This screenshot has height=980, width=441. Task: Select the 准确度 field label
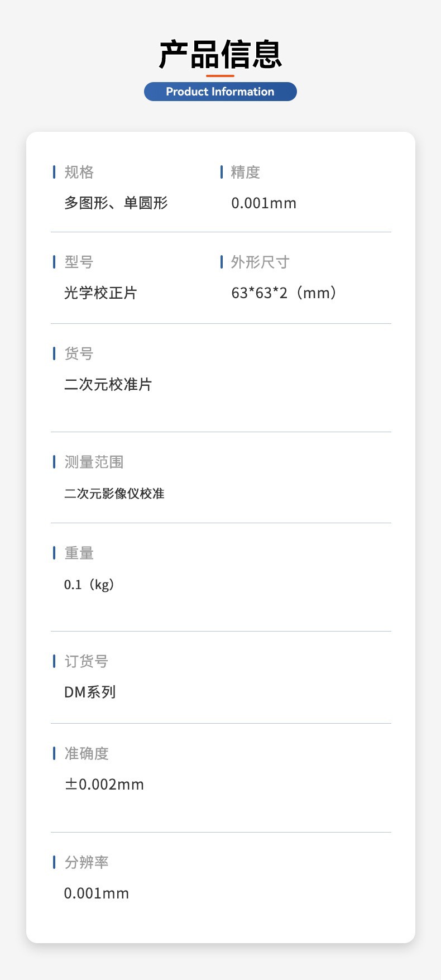(x=87, y=753)
